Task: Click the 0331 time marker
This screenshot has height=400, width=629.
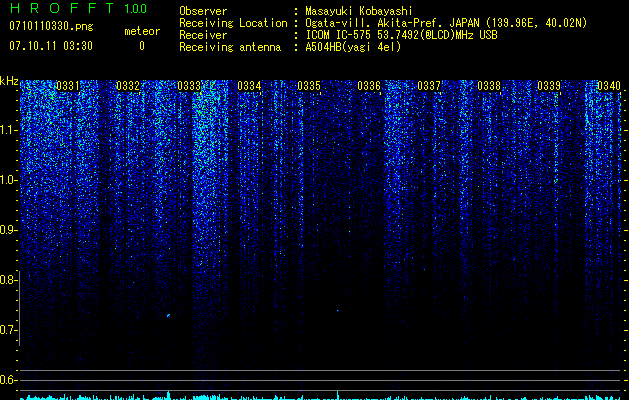Action: (68, 85)
